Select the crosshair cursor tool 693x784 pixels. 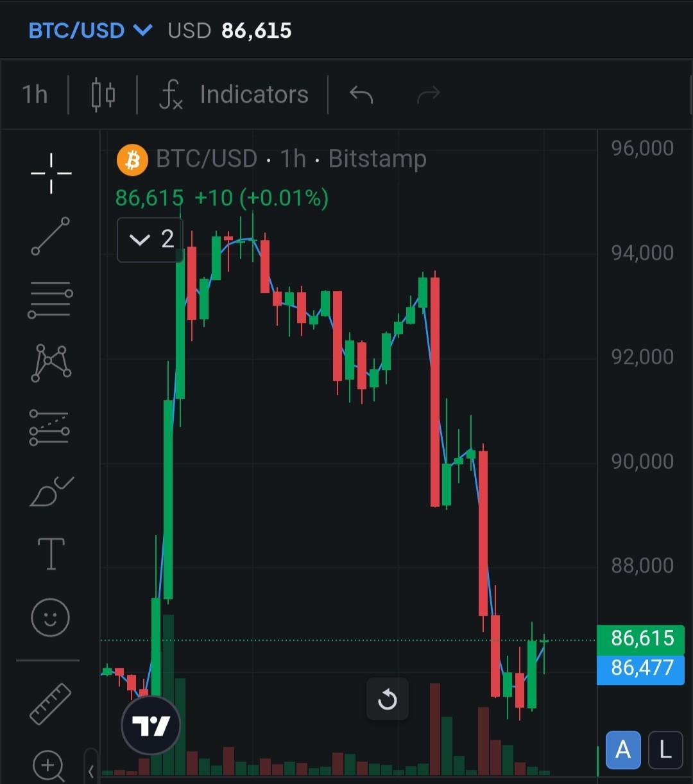pyautogui.click(x=51, y=173)
